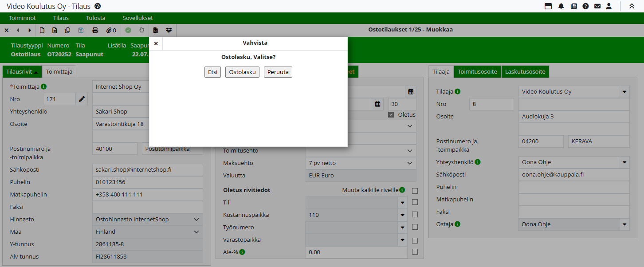Screen dimensions: 644x267
Task: Click the Etsi button in dialog
Action: pos(212,72)
